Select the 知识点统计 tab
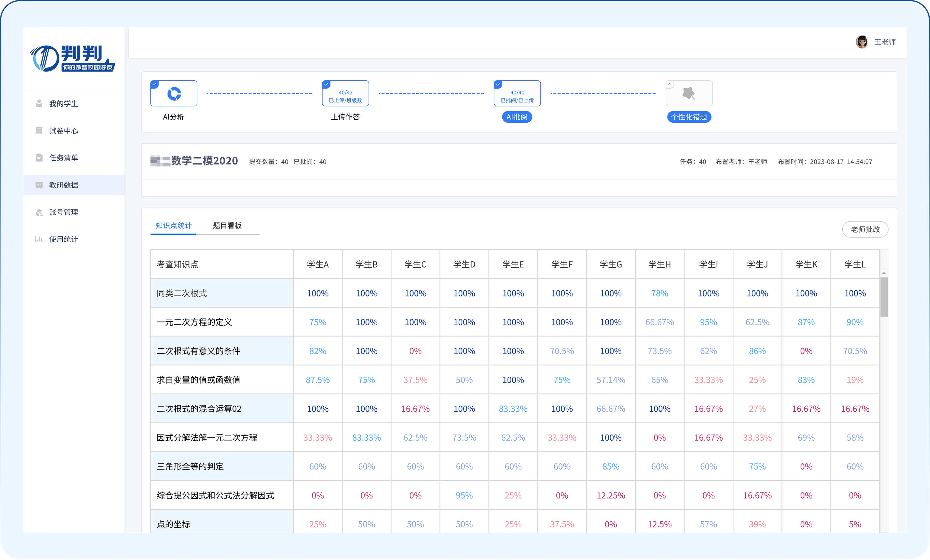The height and width of the screenshot is (560, 930). (x=173, y=226)
